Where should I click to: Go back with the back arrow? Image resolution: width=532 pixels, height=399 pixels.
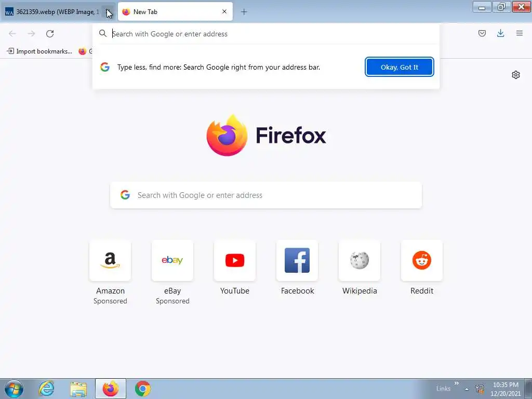[x=12, y=34]
